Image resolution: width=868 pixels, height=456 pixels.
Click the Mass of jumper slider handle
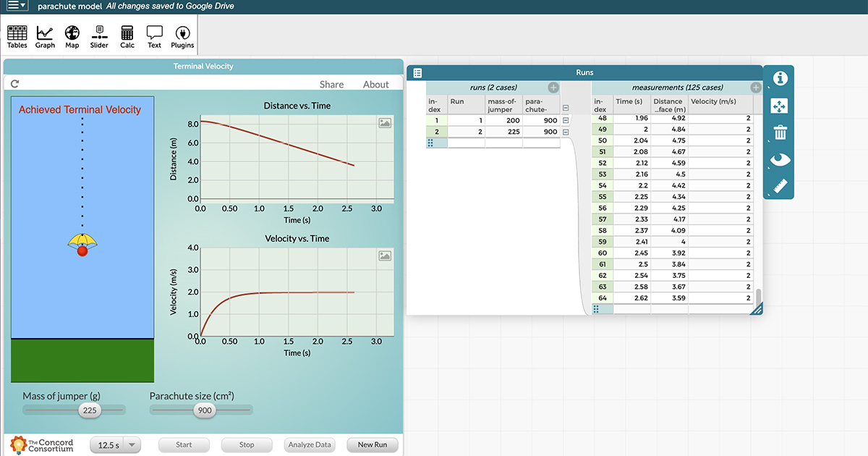point(90,410)
